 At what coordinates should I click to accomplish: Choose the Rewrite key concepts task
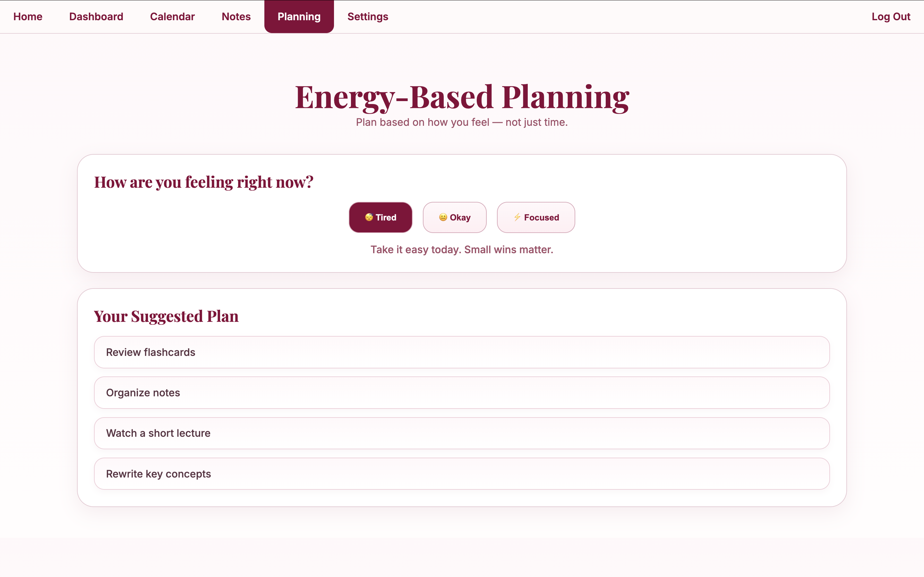pyautogui.click(x=462, y=473)
